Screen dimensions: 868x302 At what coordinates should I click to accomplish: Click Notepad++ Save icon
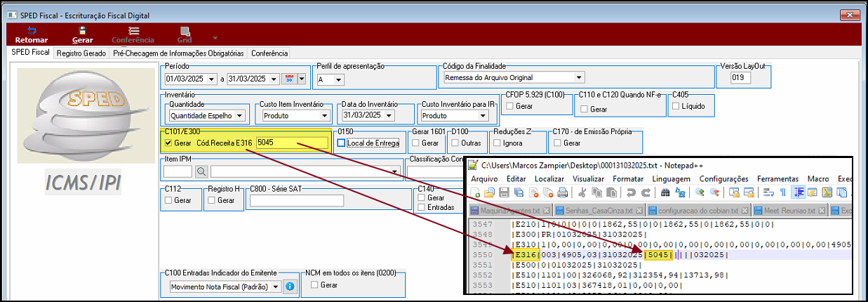click(504, 192)
